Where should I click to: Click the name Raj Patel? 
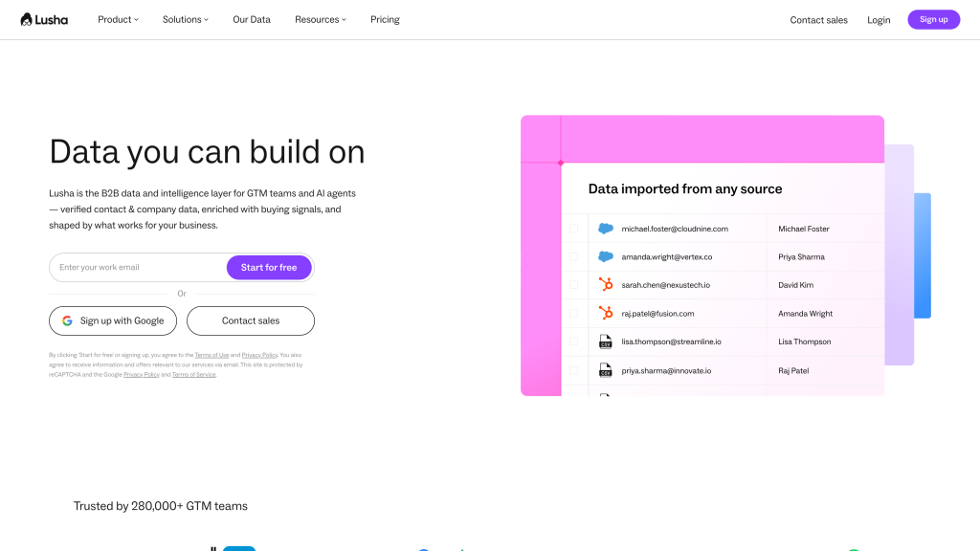point(793,370)
